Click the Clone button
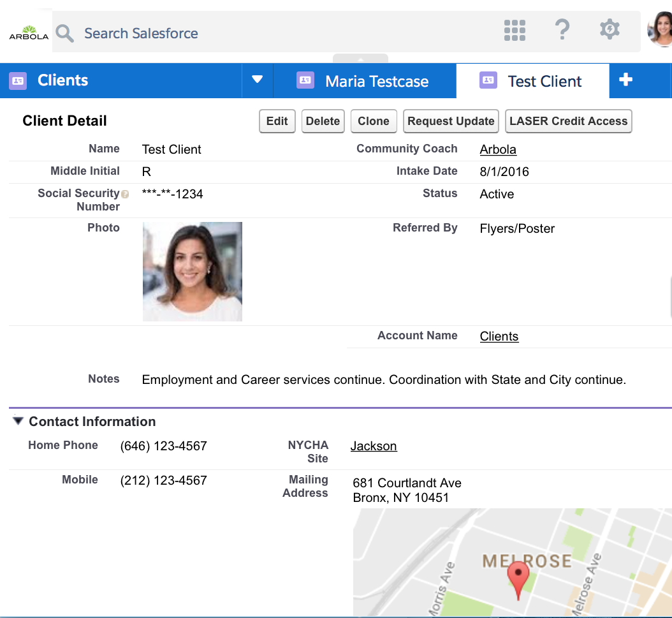Viewport: 672px width, 618px height. pyautogui.click(x=373, y=121)
